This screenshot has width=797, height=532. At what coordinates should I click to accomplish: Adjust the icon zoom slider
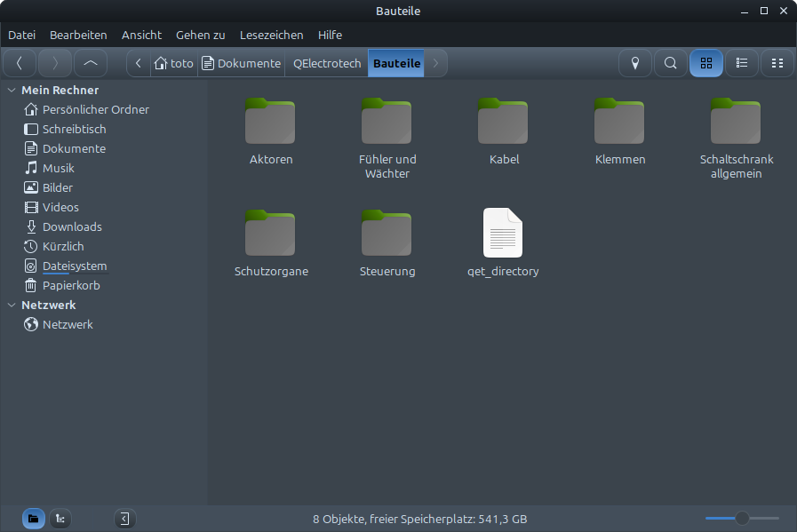coord(742,519)
